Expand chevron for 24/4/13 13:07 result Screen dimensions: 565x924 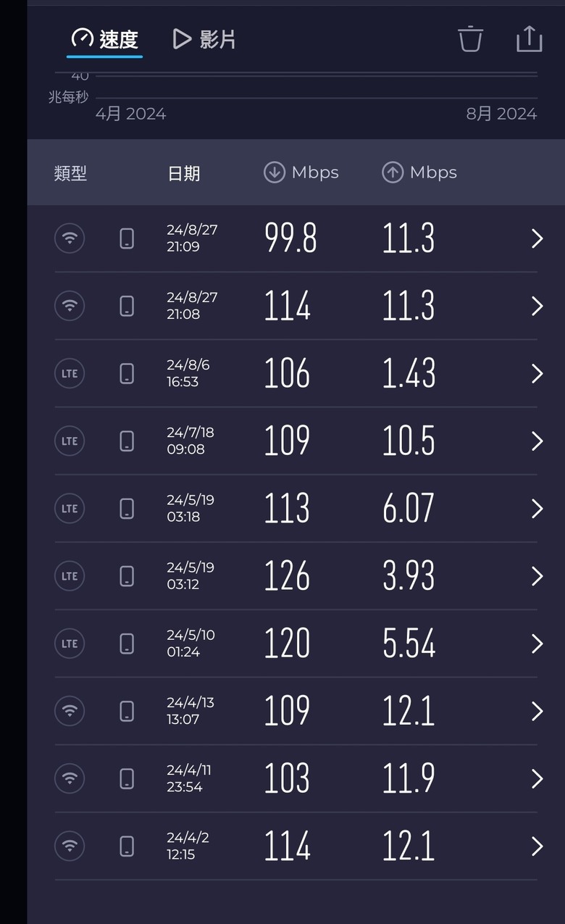(537, 711)
